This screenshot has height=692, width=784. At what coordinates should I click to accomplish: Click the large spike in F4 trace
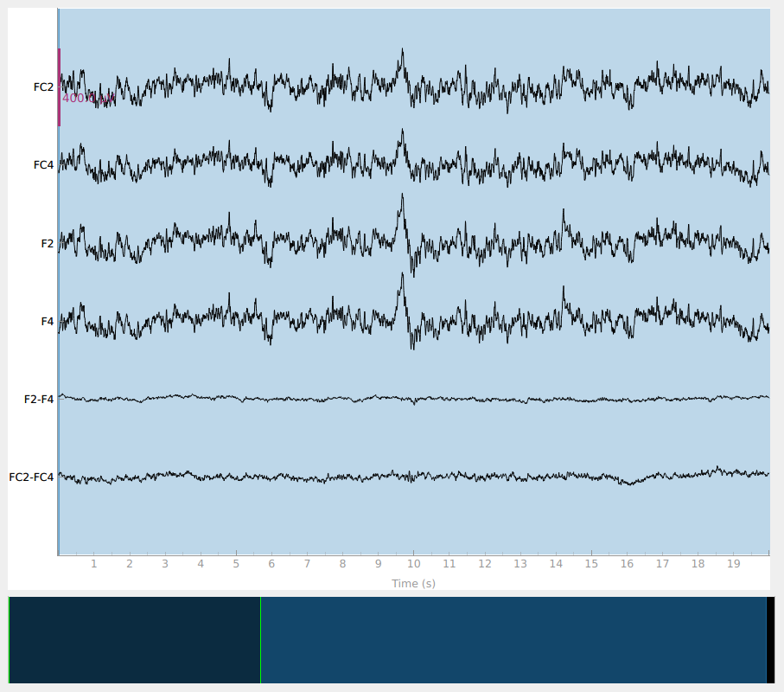[x=402, y=274]
